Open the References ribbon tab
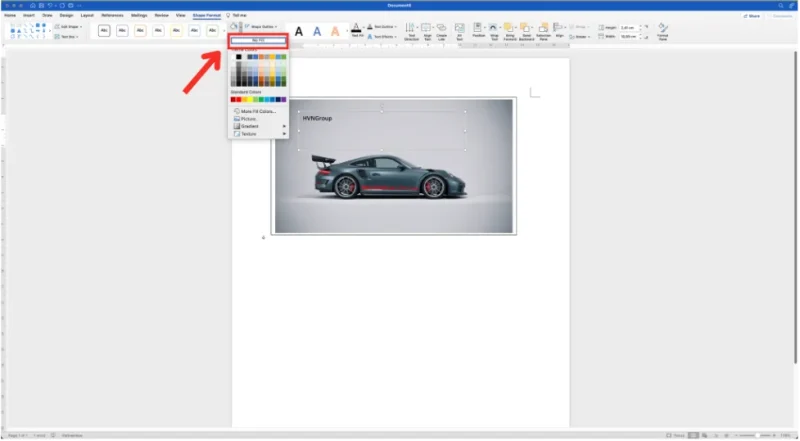This screenshot has width=800, height=441. (x=112, y=15)
